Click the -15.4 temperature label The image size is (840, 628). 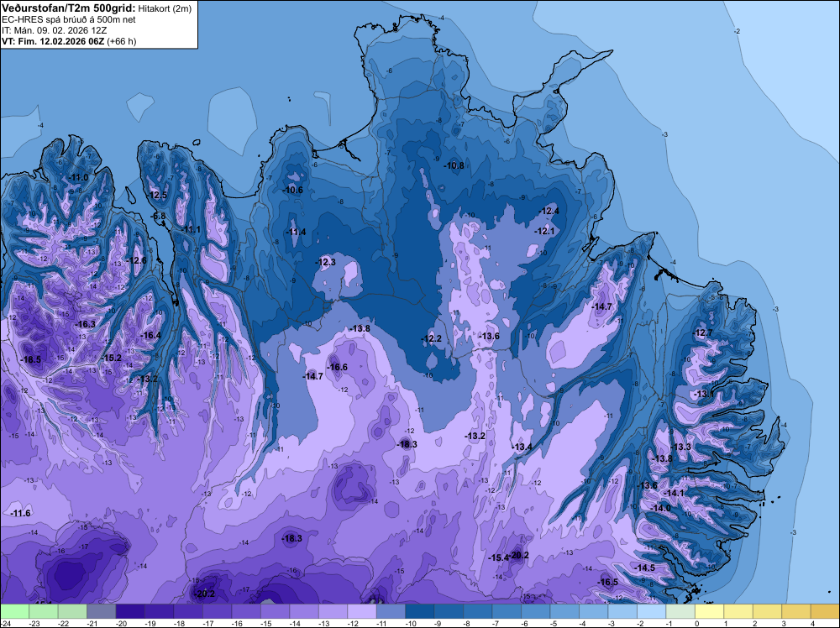pyautogui.click(x=497, y=557)
